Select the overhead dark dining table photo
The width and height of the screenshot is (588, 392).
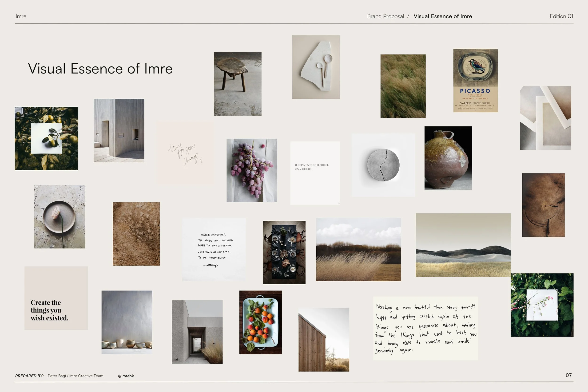pos(284,252)
